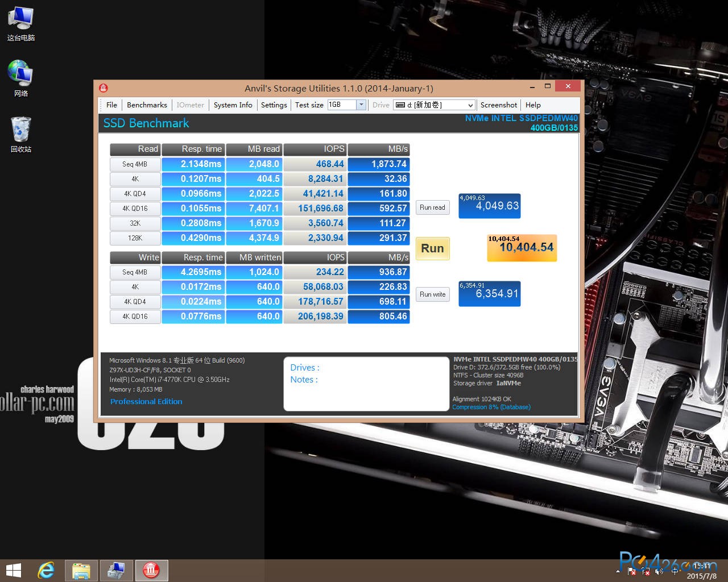Click the Alignment 1024KB OK text

click(x=482, y=399)
